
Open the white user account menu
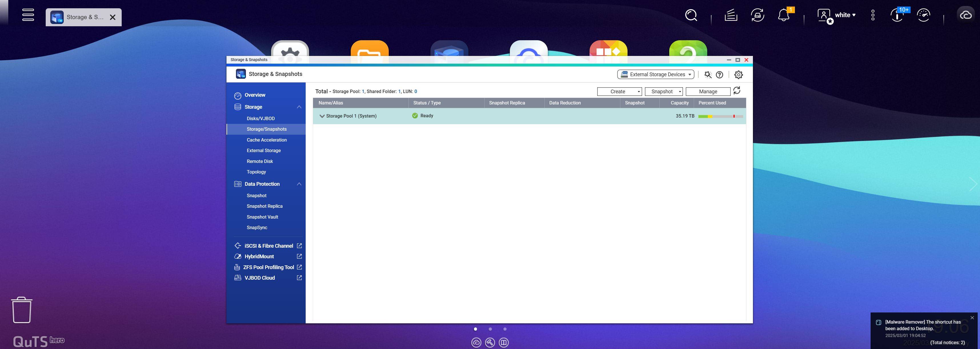[x=837, y=15]
